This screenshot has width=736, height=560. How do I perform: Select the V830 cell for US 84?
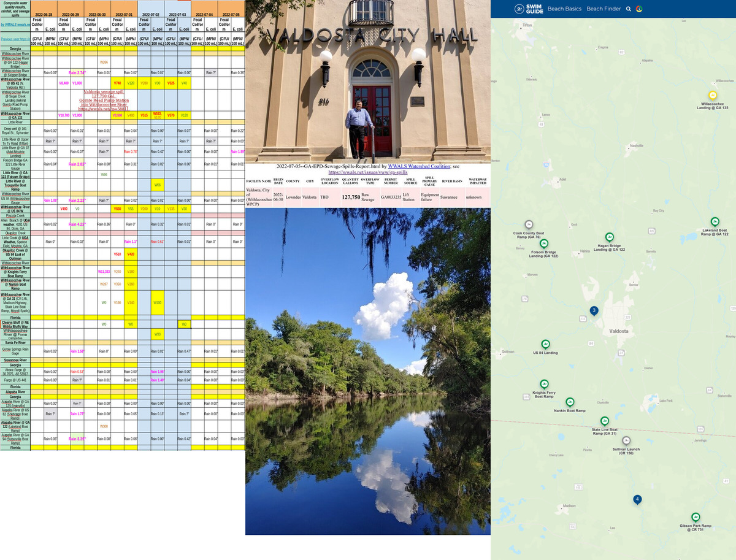(117, 209)
